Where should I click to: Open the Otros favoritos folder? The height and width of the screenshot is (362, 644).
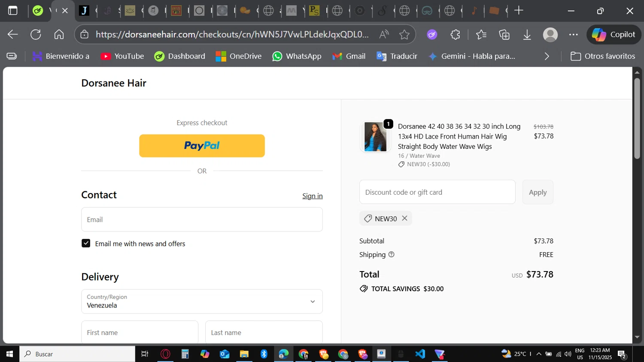click(x=603, y=56)
